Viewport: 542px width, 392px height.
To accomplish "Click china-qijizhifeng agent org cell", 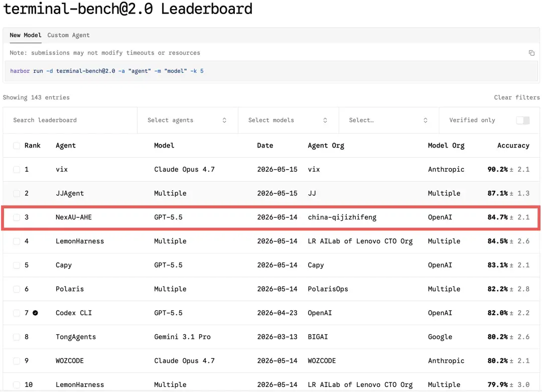I will coord(342,217).
